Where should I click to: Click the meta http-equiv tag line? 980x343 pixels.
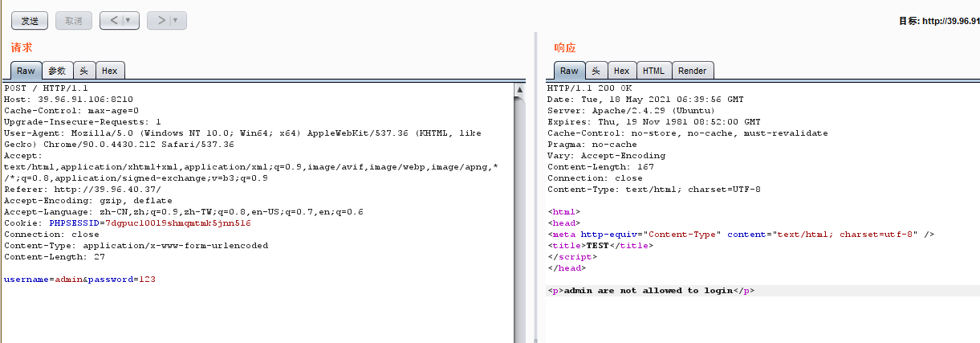[742, 235]
